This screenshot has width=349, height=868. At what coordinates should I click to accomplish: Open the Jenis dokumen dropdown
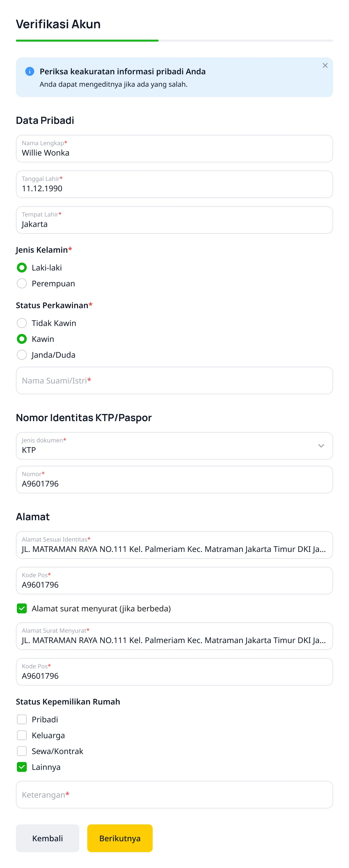(x=174, y=445)
